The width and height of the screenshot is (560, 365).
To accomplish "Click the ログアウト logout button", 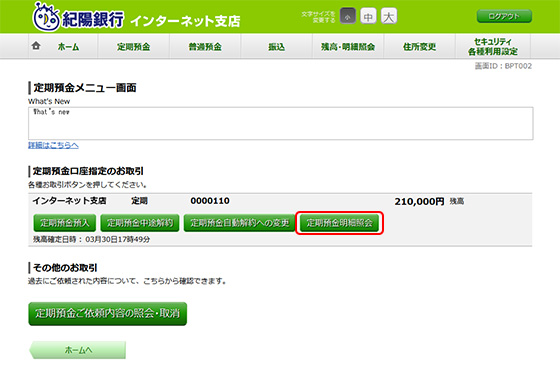I will tap(504, 16).
